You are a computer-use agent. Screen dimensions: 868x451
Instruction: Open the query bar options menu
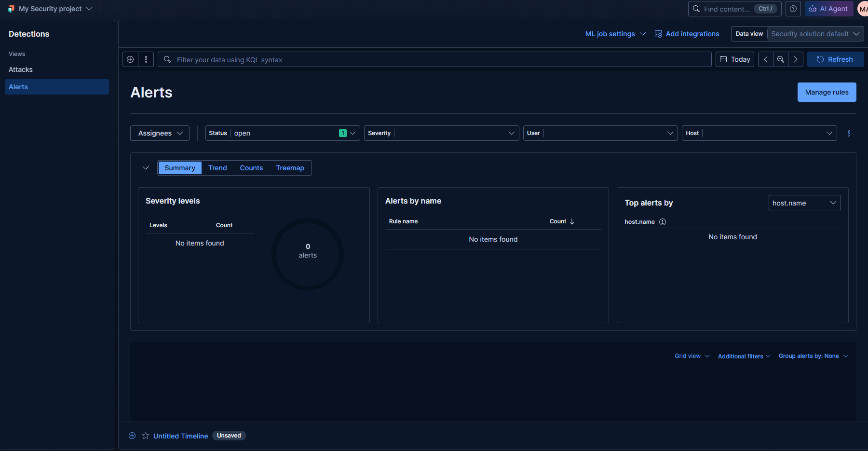pos(146,59)
